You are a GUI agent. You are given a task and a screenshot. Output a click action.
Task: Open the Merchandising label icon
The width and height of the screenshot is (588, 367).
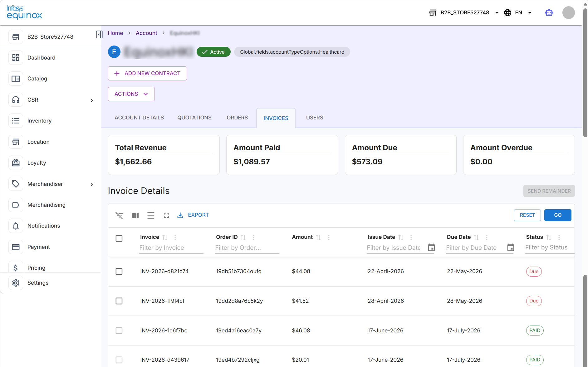click(x=16, y=205)
